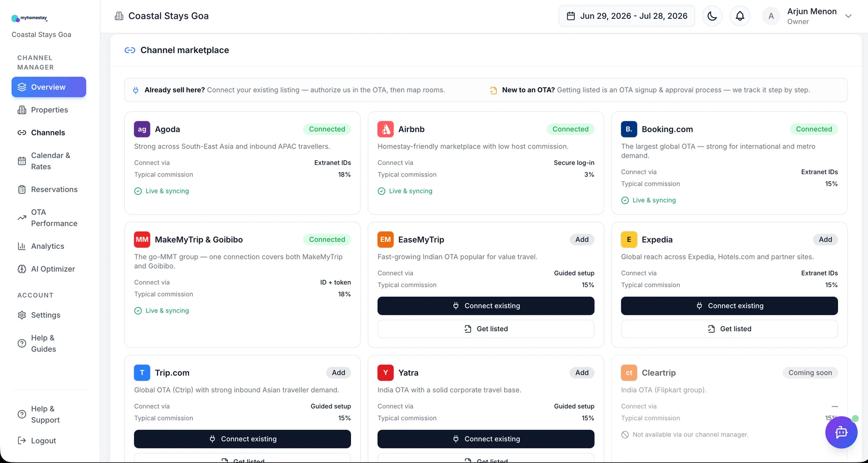
Task: Click Booking.com Live & syncing status
Action: pyautogui.click(x=649, y=200)
